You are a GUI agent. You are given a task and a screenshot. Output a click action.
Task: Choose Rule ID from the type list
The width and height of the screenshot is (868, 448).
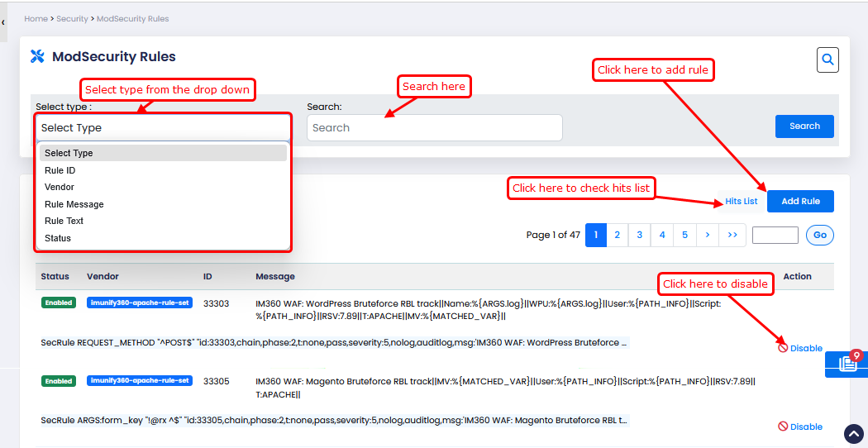[60, 170]
